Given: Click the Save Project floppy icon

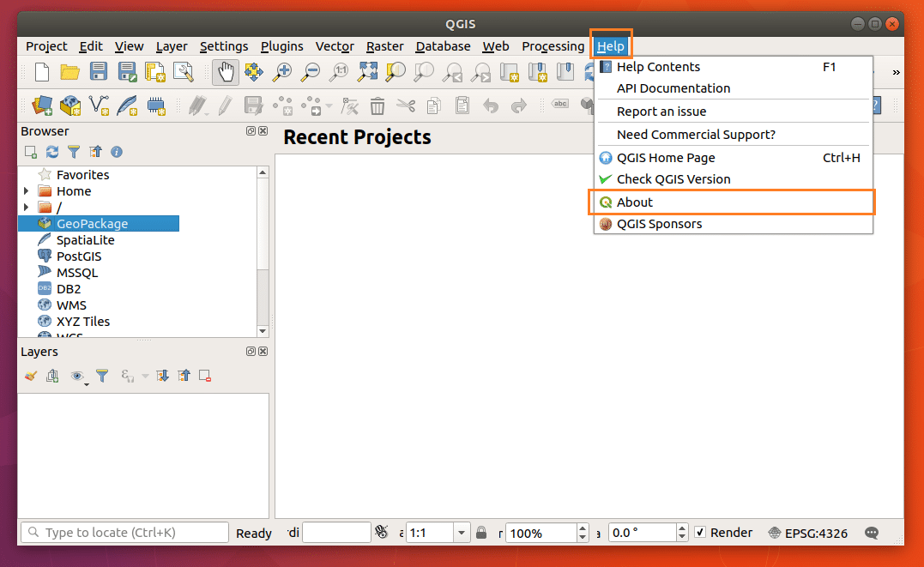Looking at the screenshot, I should click(x=99, y=71).
